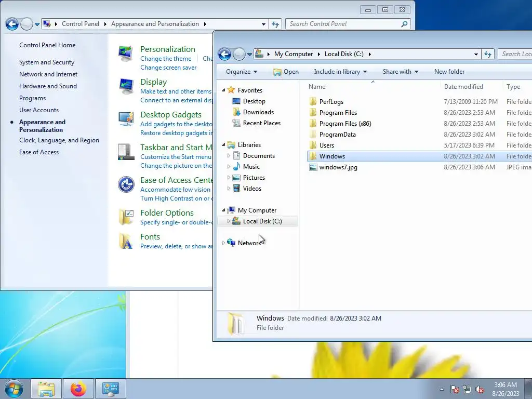Image resolution: width=532 pixels, height=399 pixels.
Task: Open the User Accounts category link
Action: coord(39,110)
